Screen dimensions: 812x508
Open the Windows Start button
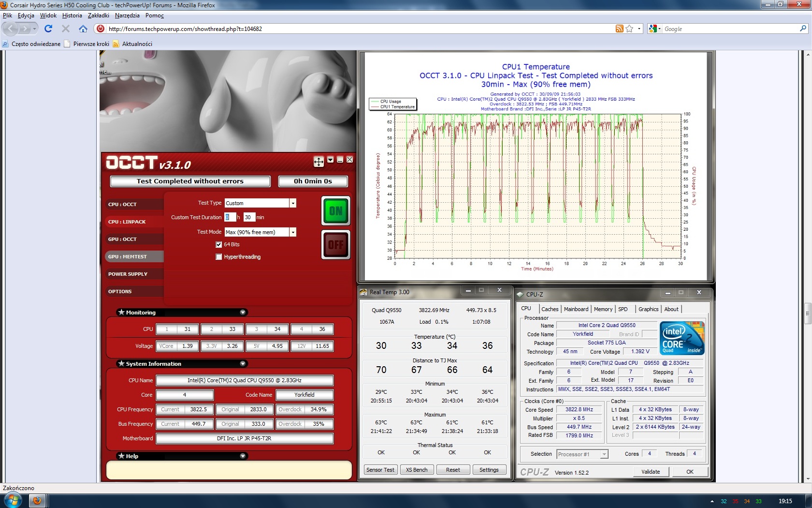point(12,500)
